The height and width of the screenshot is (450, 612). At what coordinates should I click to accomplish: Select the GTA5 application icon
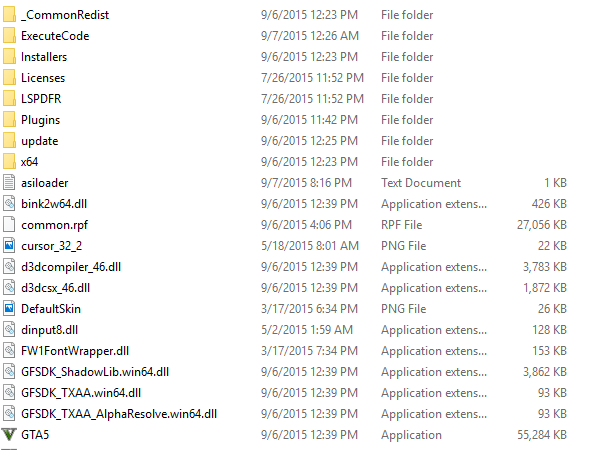pos(9,434)
